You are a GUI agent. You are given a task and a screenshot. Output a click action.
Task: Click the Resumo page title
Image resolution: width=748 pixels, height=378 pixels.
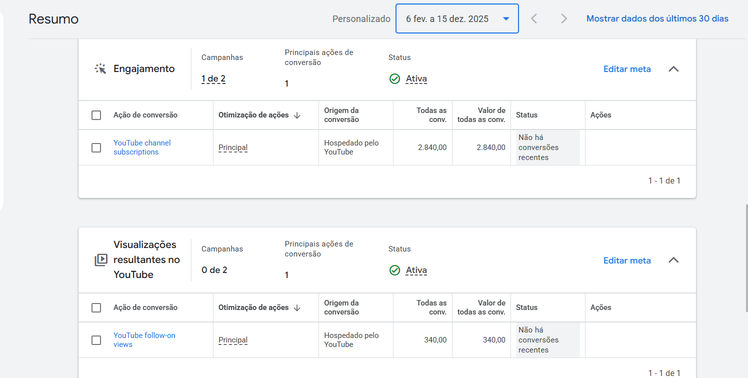click(53, 19)
